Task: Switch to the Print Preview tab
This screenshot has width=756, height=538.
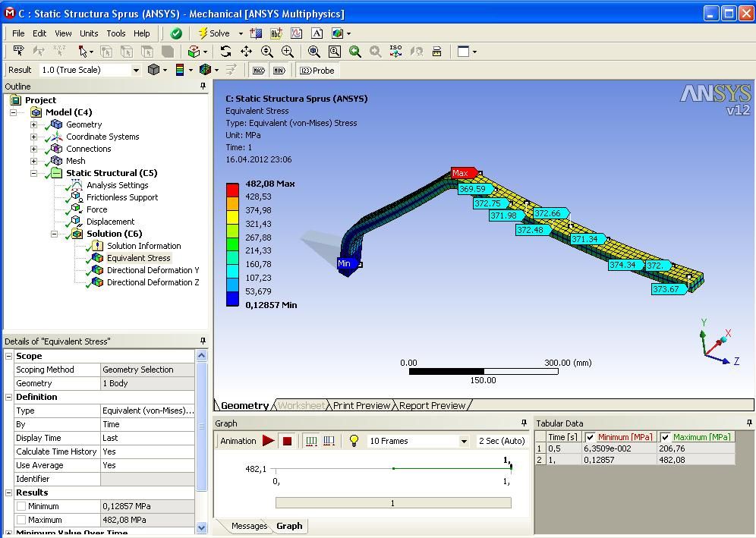Action: point(361,405)
